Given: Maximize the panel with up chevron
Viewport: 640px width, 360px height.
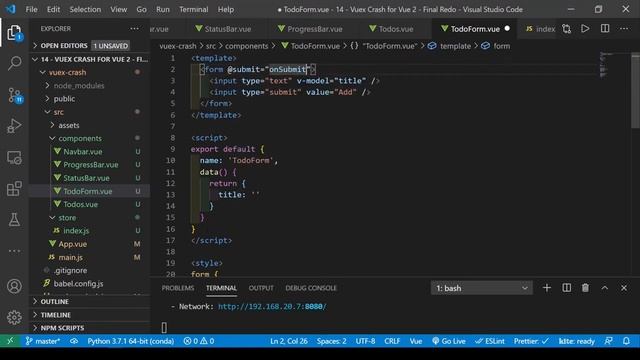Looking at the screenshot, I should coord(605,288).
